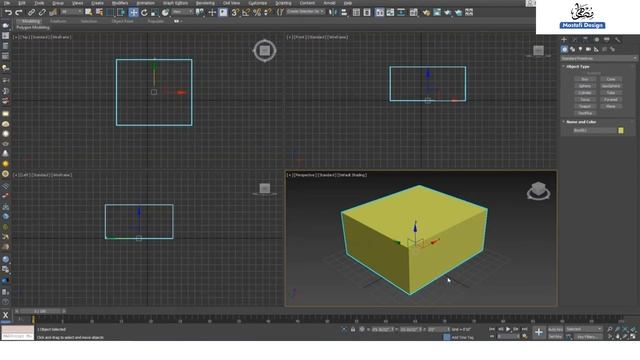The width and height of the screenshot is (640, 360).
Task: Expand the Polygon Modeling ribbon panel
Action: click(33, 28)
